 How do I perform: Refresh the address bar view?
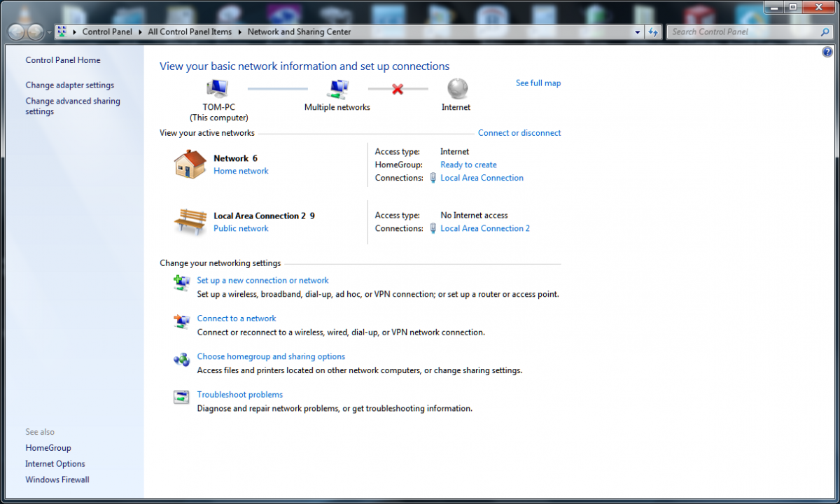pyautogui.click(x=654, y=31)
